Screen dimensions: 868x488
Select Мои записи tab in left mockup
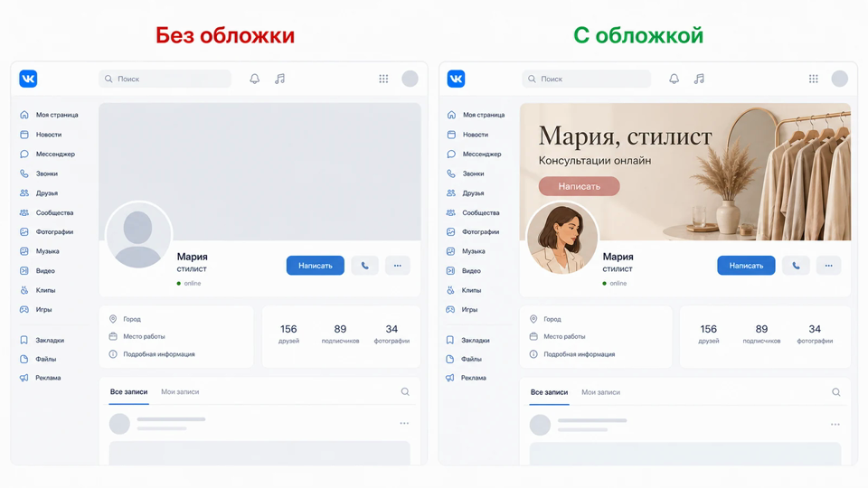[x=180, y=391]
